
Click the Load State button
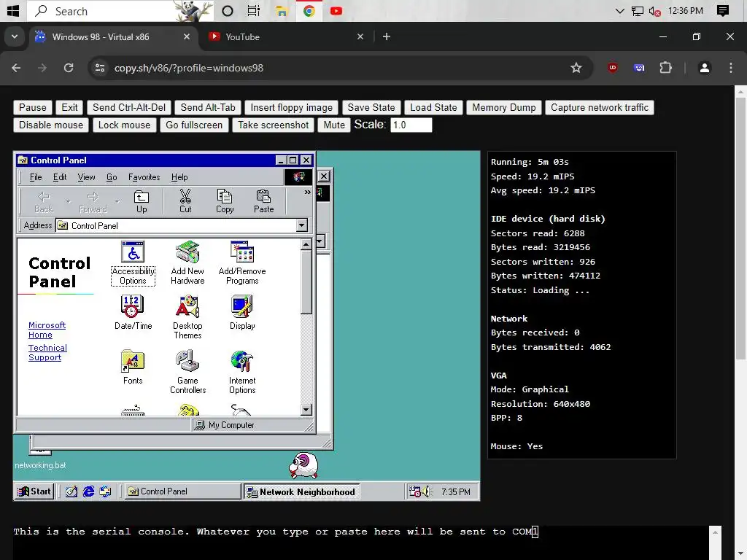[433, 108]
